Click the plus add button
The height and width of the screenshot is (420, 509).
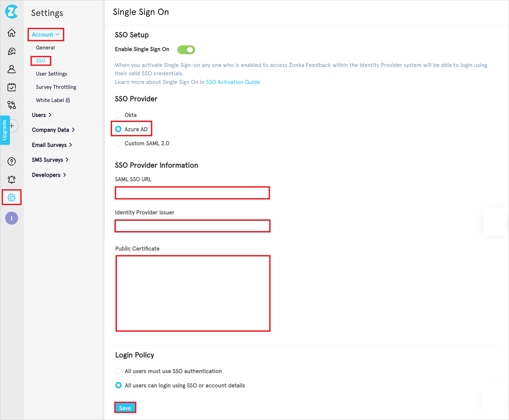pyautogui.click(x=12, y=126)
